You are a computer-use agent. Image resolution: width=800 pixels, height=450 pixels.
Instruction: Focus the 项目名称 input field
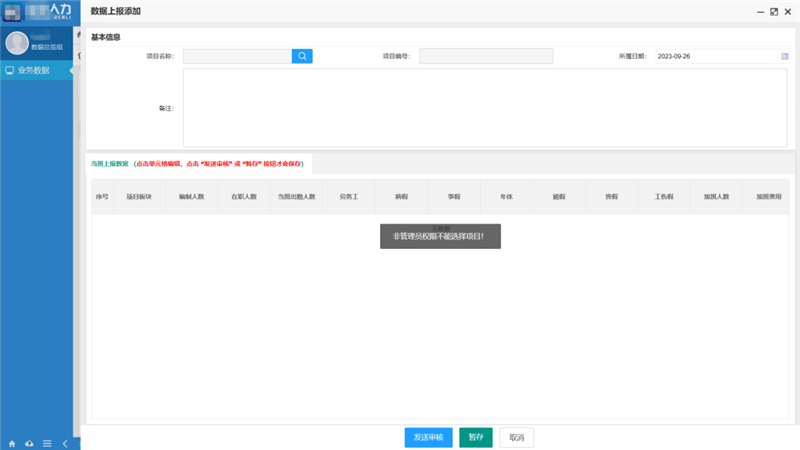click(x=237, y=56)
